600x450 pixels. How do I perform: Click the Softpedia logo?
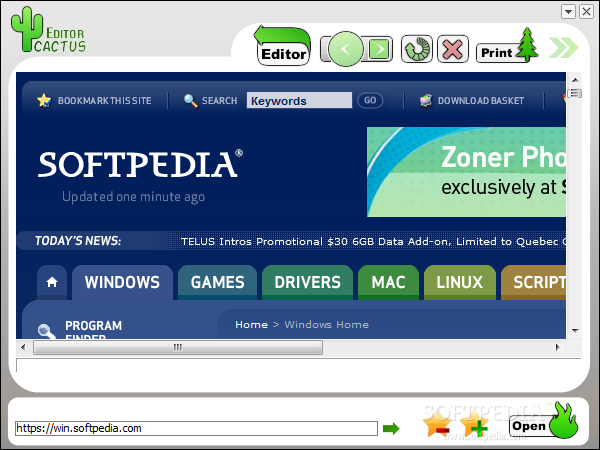tap(140, 164)
